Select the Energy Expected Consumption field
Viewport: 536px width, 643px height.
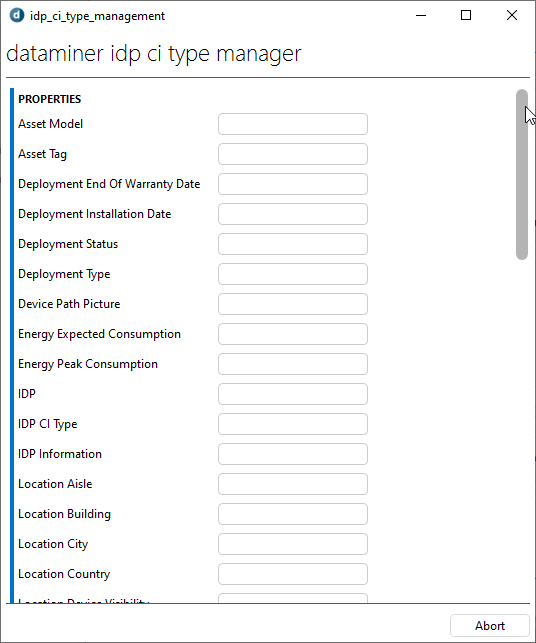pos(293,334)
